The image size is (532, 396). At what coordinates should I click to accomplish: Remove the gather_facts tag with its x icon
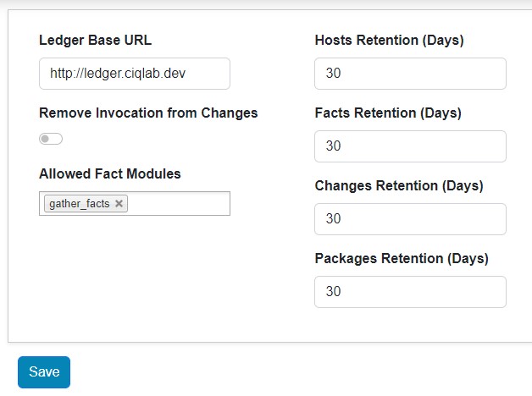point(119,204)
